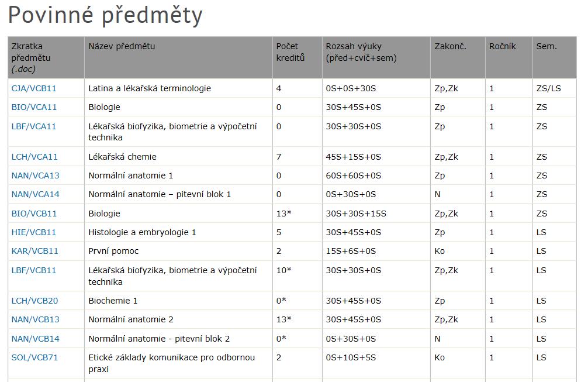
Task: Open the KAR/VCB11 První pomoc link
Action: 35,251
